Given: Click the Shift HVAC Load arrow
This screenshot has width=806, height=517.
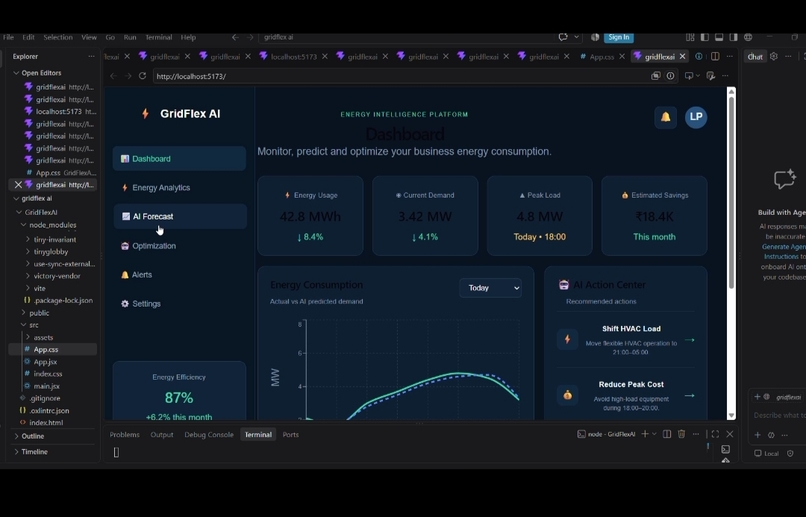Looking at the screenshot, I should coord(690,340).
